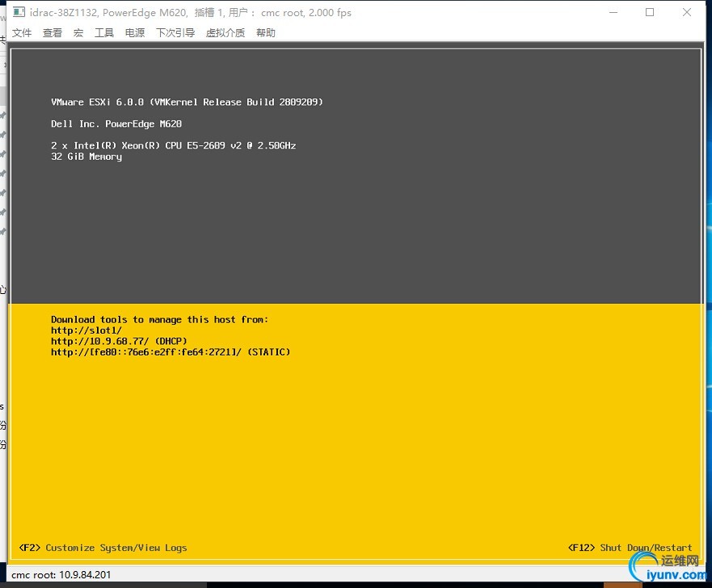Click the VMware ESXi 6.0.0 banner text
Image resolution: width=712 pixels, height=588 pixels.
187,102
